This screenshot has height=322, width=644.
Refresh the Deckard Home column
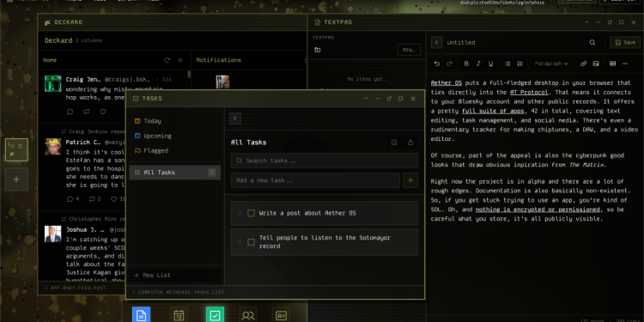tap(167, 60)
